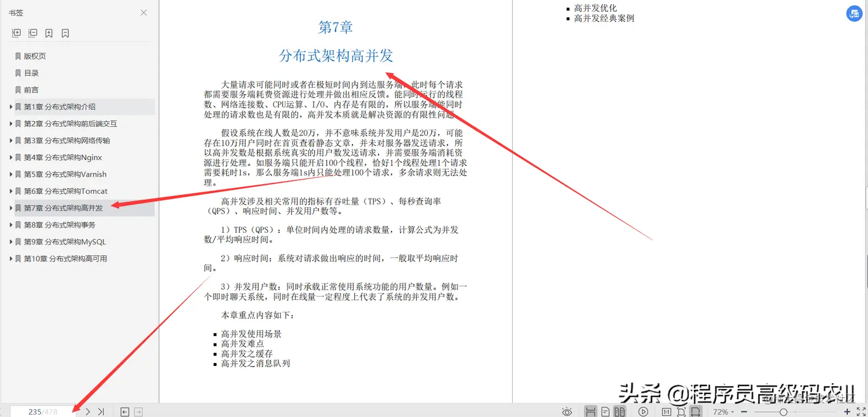This screenshot has width=868, height=417.
Task: Jump to last page icon
Action: [101, 411]
